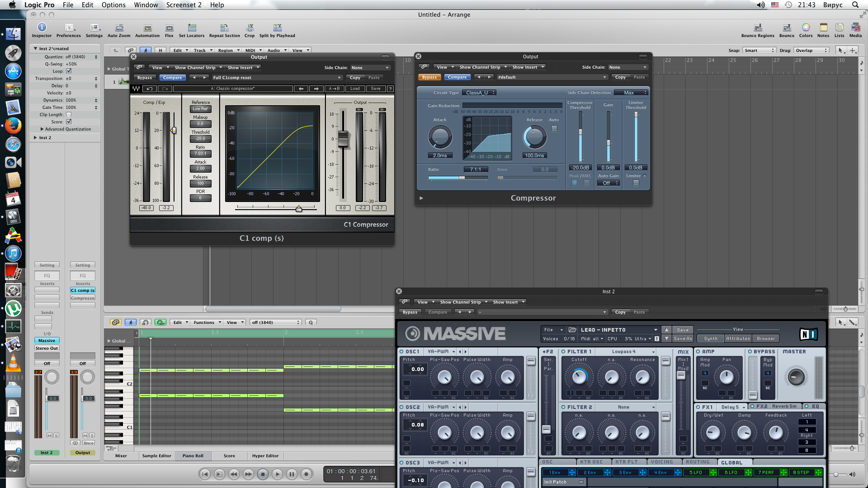Click the Load button in C1 compressor
The height and width of the screenshot is (488, 868).
pyautogui.click(x=355, y=89)
